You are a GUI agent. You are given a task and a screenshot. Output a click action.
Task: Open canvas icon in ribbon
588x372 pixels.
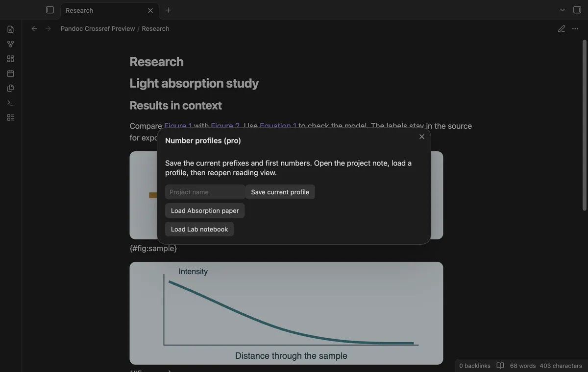point(10,59)
